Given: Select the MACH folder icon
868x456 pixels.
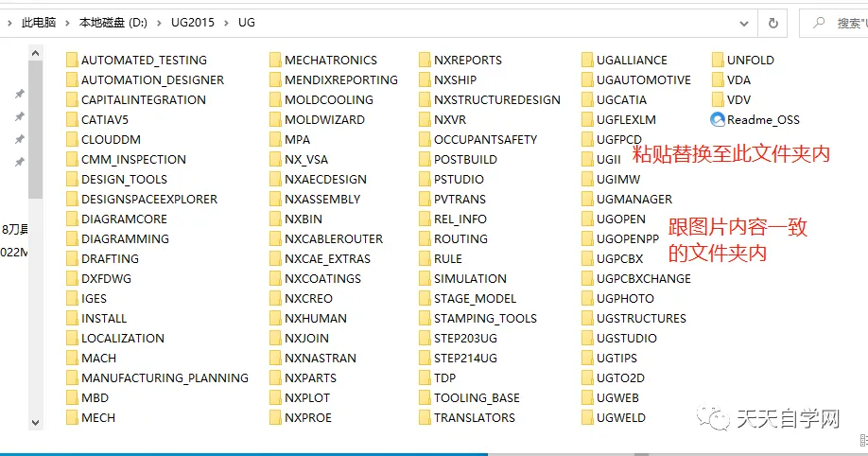Looking at the screenshot, I should pos(72,358).
